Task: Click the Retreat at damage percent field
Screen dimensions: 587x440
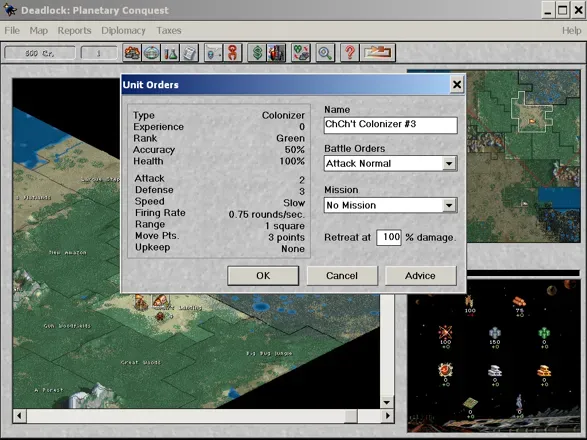Action: 389,237
